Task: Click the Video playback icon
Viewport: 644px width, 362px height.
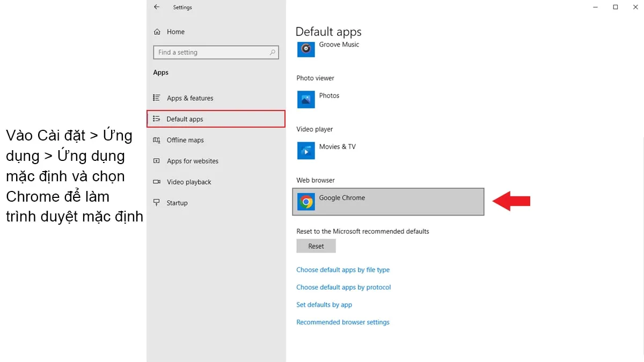Action: pyautogui.click(x=157, y=182)
